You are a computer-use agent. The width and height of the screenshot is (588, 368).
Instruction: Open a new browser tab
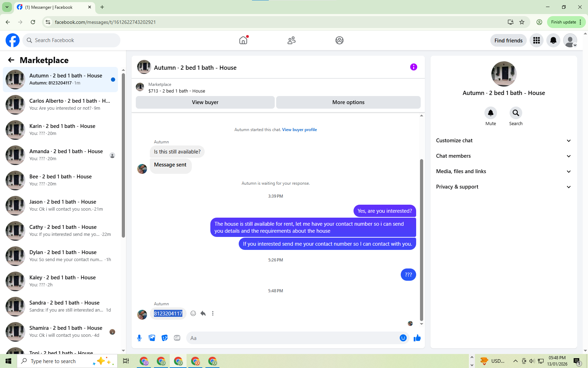point(102,7)
